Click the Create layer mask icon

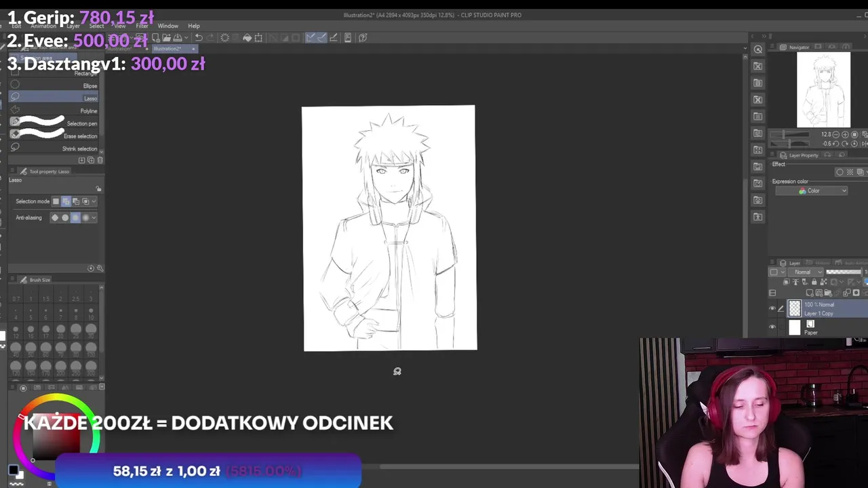click(x=856, y=293)
